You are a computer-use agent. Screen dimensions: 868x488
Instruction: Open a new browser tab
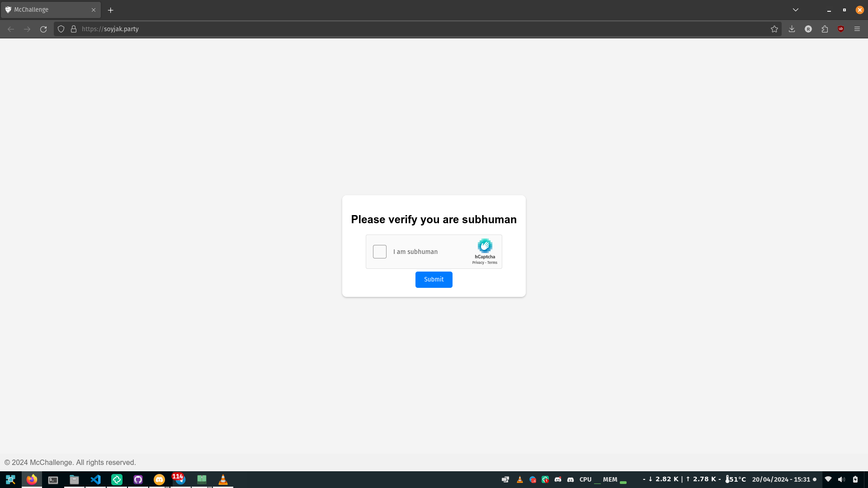(110, 10)
